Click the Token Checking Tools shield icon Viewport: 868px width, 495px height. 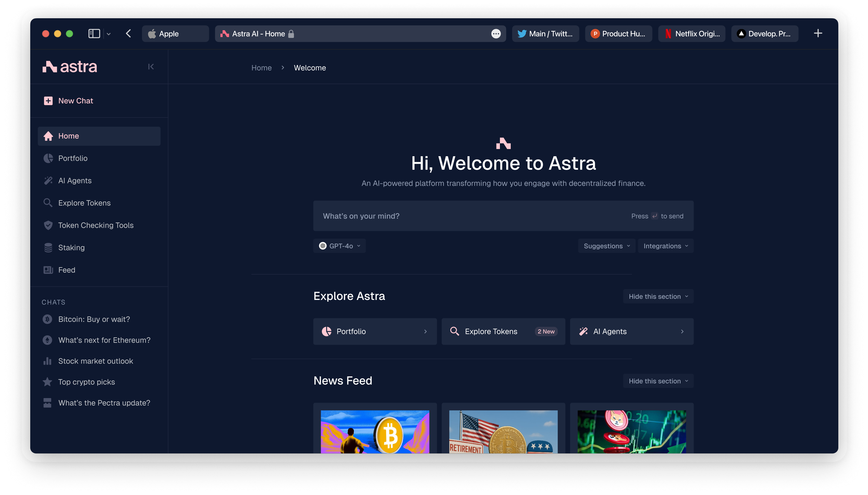pos(48,225)
